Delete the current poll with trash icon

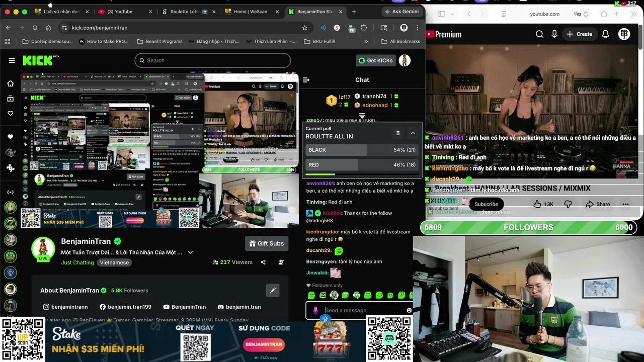pos(397,133)
